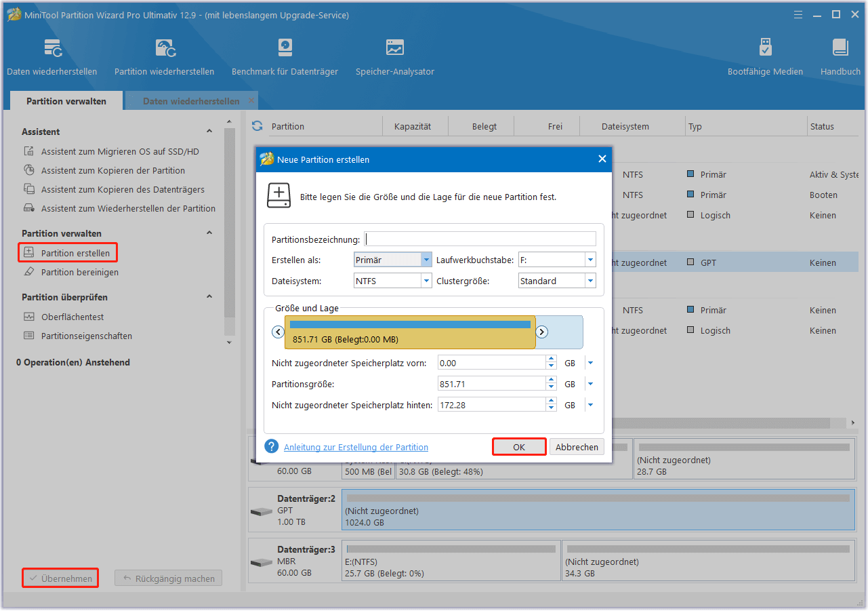Click Übernehmen button at bottom left
Viewport: 868px width, 611px height.
coord(60,578)
